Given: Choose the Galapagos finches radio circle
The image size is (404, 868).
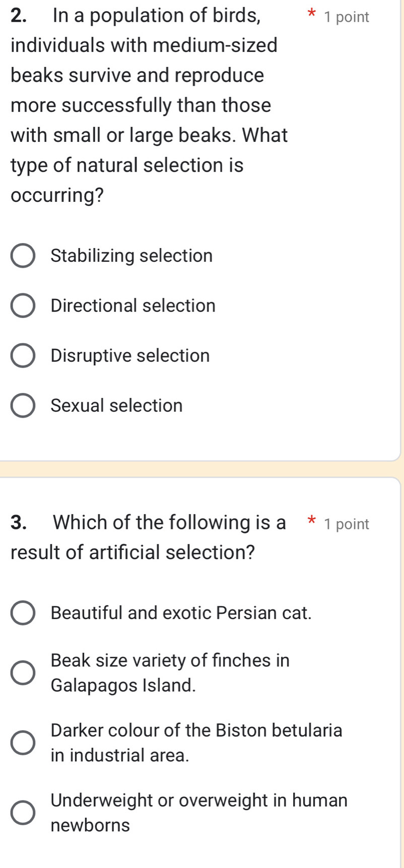Looking at the screenshot, I should tap(23, 673).
